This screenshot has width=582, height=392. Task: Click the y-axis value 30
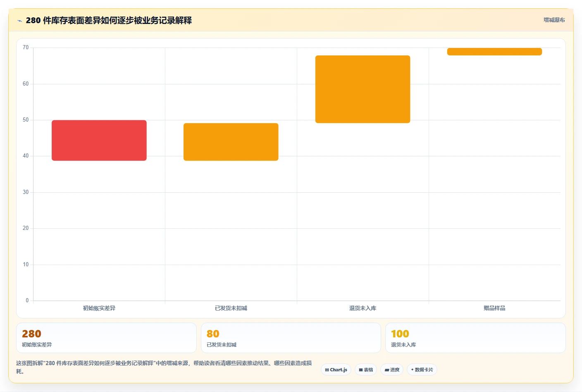(26, 192)
